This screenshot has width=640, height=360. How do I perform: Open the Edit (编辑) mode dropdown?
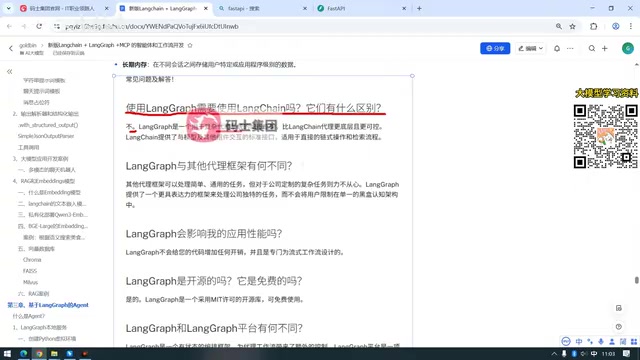(530, 48)
